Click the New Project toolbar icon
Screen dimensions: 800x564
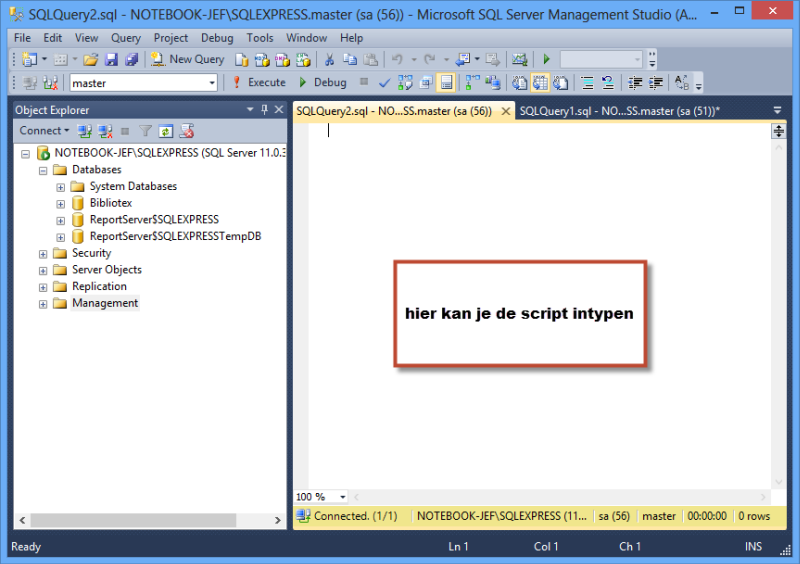point(30,60)
